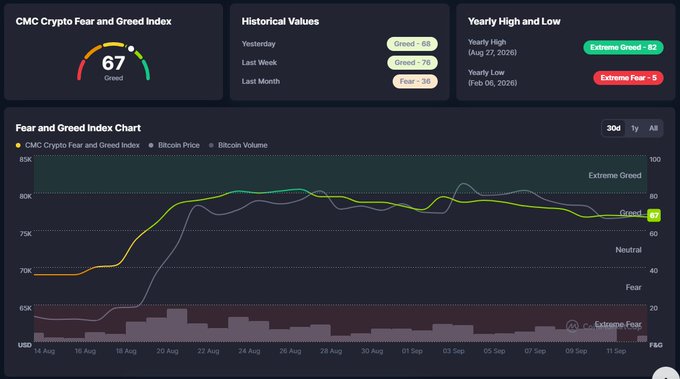Click the Yearly Low (Feb 06, 2026) text

[x=492, y=78]
